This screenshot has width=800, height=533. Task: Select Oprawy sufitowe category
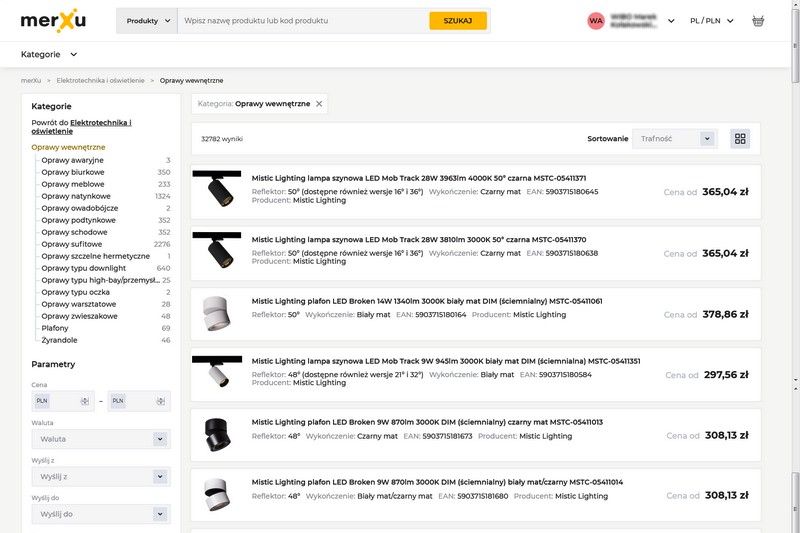click(72, 244)
